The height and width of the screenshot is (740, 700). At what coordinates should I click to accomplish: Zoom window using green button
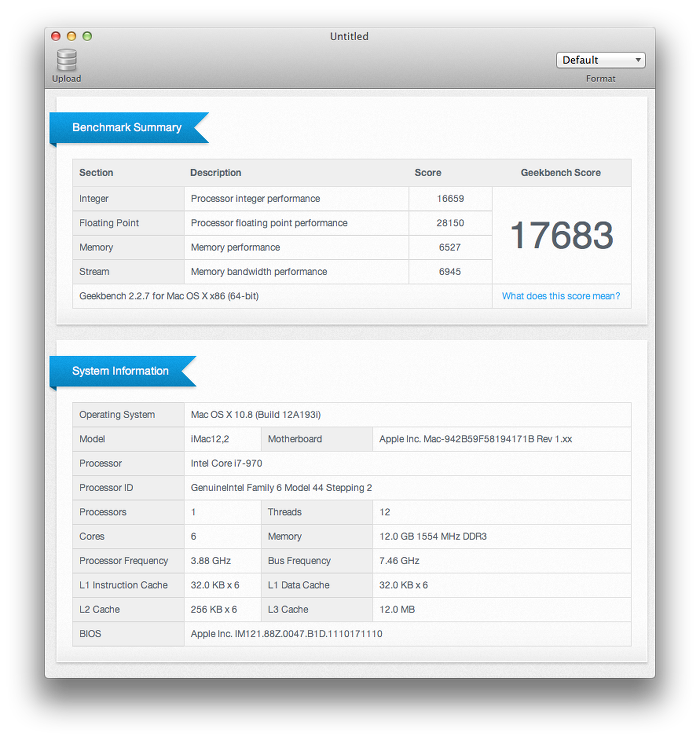tap(87, 36)
